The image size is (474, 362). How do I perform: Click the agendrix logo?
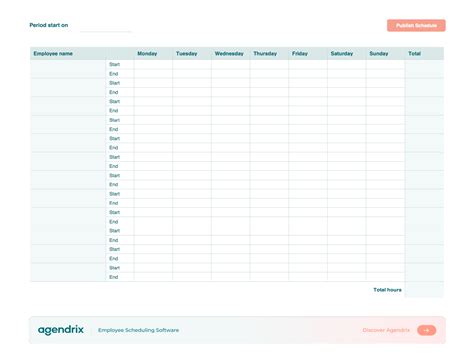click(61, 330)
